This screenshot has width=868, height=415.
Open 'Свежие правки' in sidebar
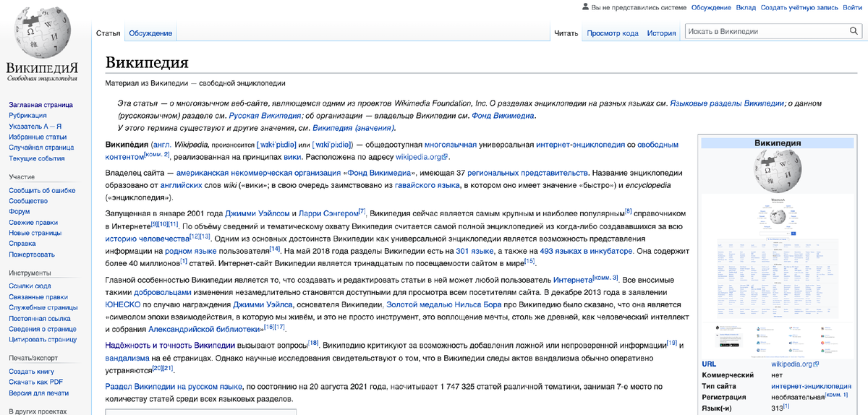point(33,222)
